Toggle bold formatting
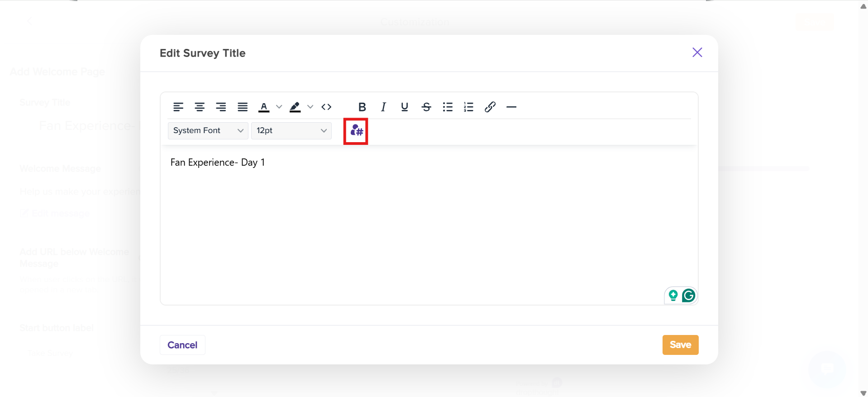The image size is (868, 397). click(362, 107)
